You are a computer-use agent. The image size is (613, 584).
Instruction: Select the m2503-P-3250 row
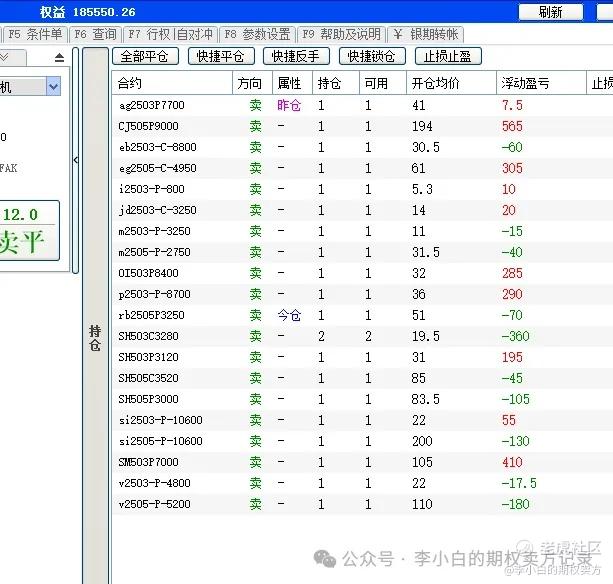362,231
